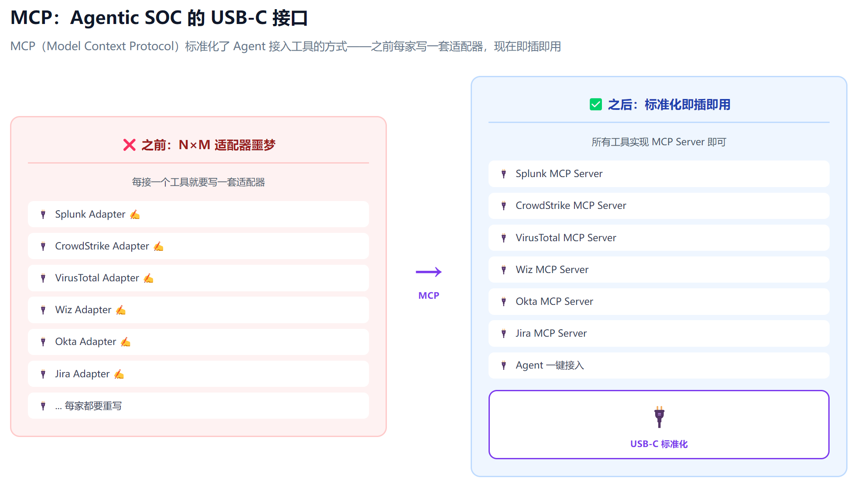Click the writing hand emoji after Jira Adapter
Image resolution: width=868 pixels, height=485 pixels.
[x=119, y=374]
